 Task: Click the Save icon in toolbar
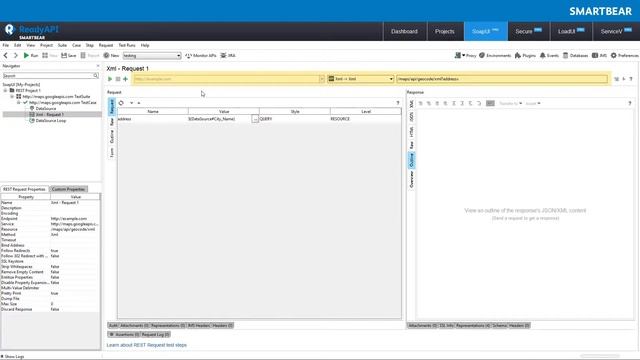point(69,56)
